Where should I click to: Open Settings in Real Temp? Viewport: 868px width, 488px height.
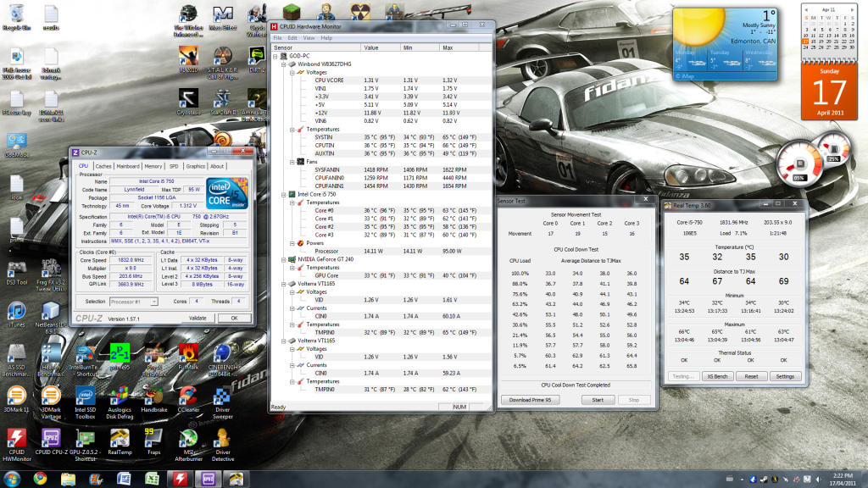tap(785, 376)
